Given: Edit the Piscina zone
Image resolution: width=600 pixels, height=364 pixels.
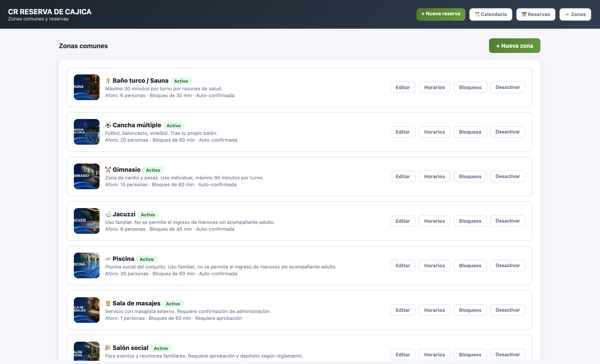Looking at the screenshot, I should pyautogui.click(x=403, y=265).
